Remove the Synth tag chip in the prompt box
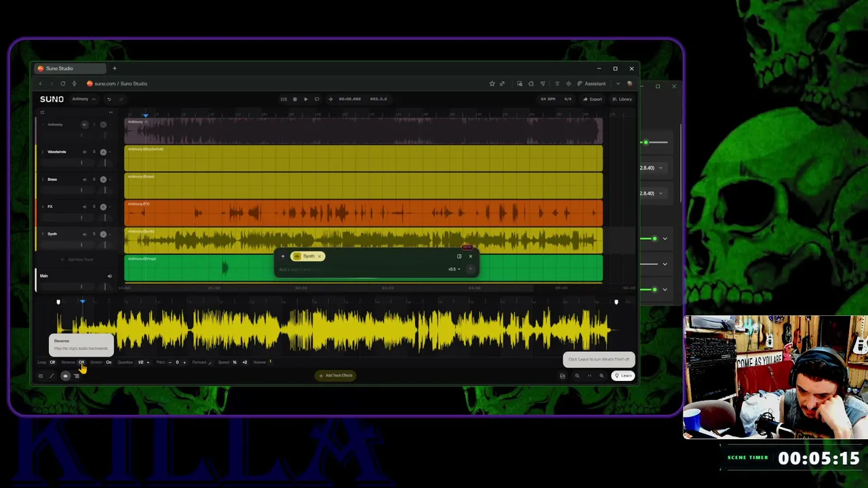 point(319,256)
